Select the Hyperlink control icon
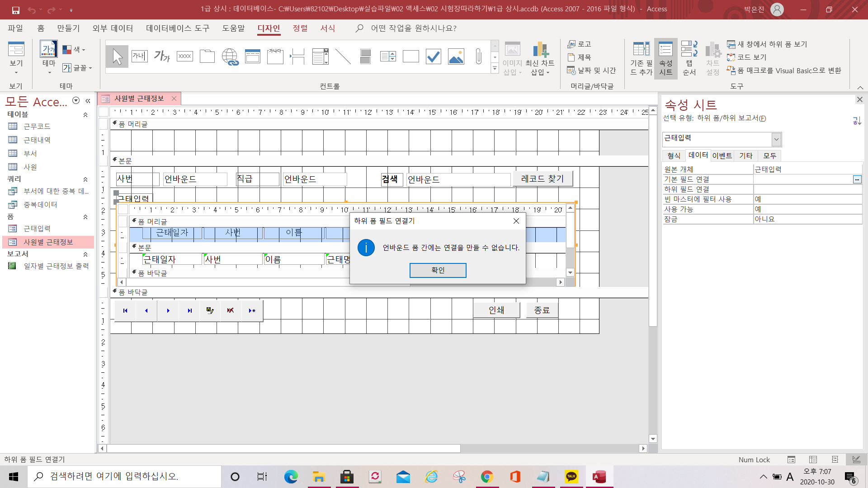 point(230,56)
